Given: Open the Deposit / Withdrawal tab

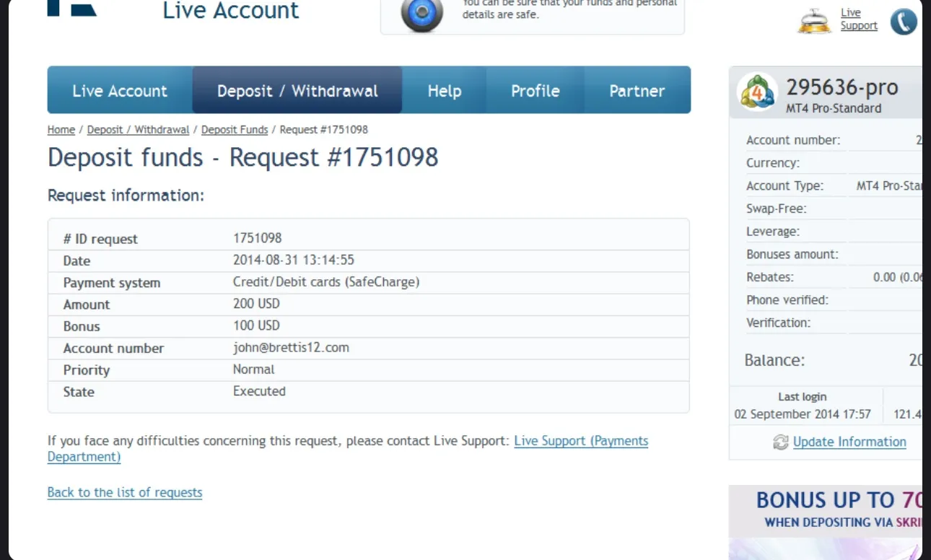Looking at the screenshot, I should (297, 90).
